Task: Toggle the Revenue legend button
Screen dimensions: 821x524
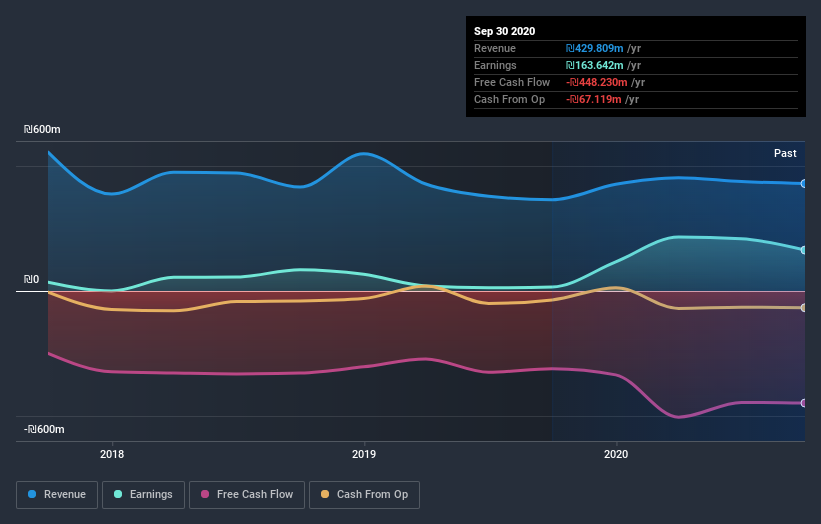Action: (57, 495)
